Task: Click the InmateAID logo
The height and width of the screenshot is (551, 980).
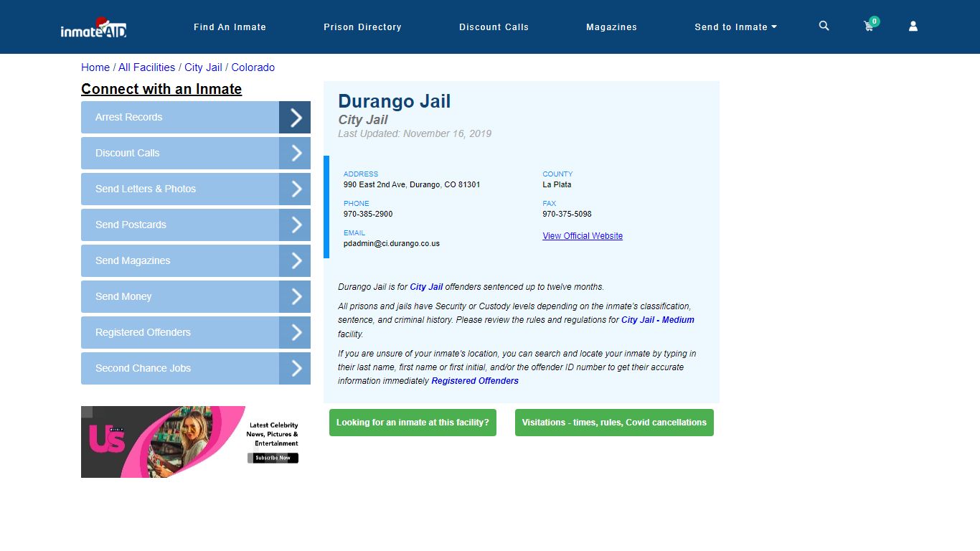Action: click(94, 27)
